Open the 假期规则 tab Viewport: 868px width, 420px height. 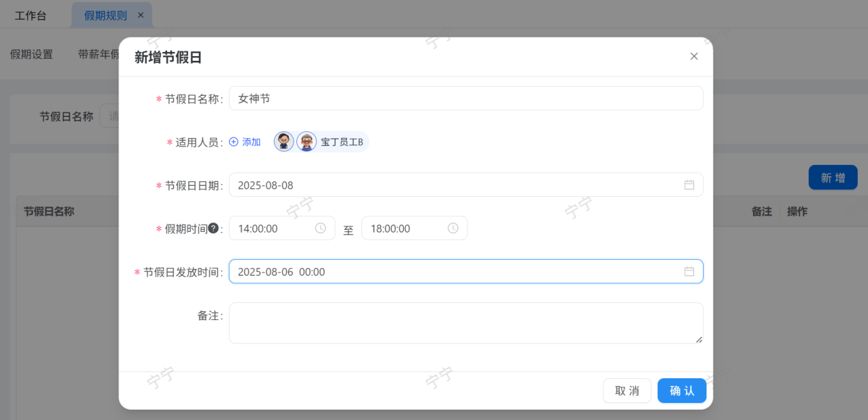105,15
